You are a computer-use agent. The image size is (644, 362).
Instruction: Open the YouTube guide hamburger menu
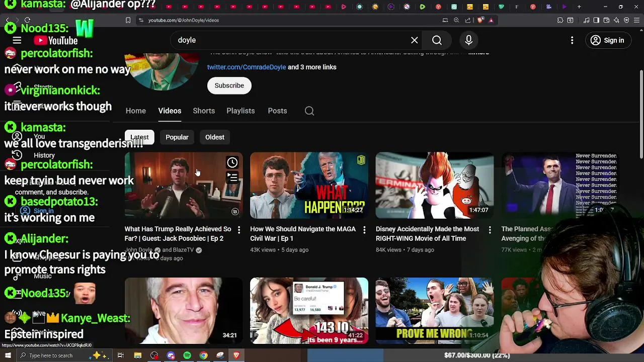pyautogui.click(x=17, y=40)
